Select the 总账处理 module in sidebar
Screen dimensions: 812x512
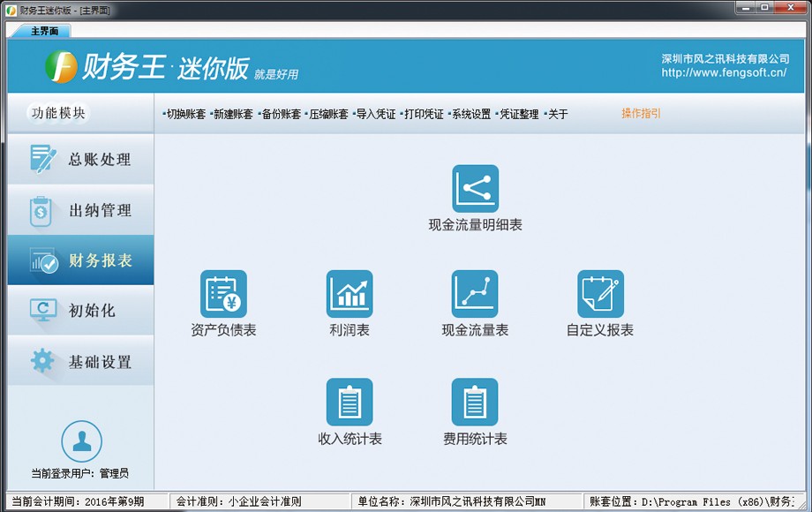click(x=80, y=159)
